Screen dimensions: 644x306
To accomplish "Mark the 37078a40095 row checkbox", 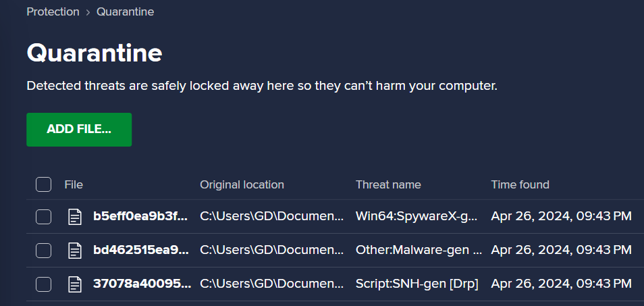I will pos(43,284).
